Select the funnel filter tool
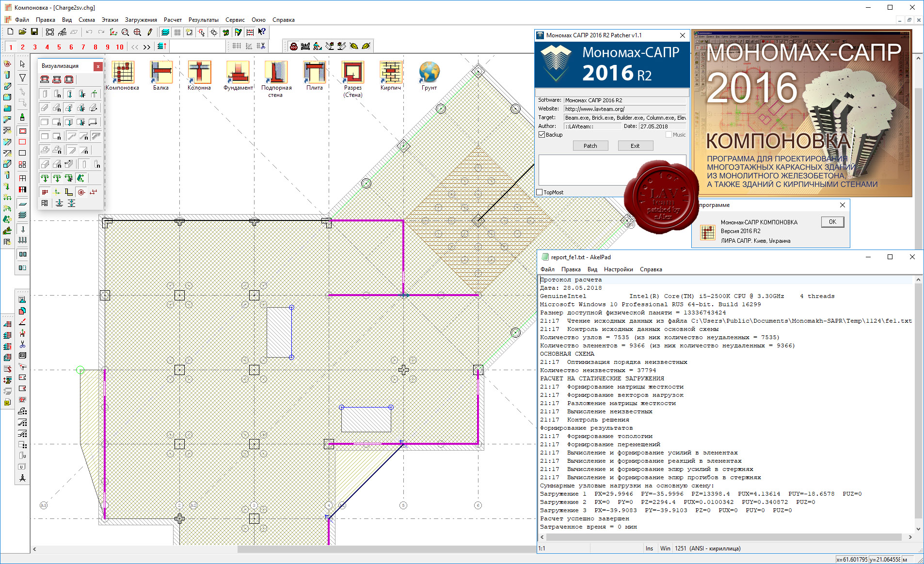 pyautogui.click(x=22, y=78)
